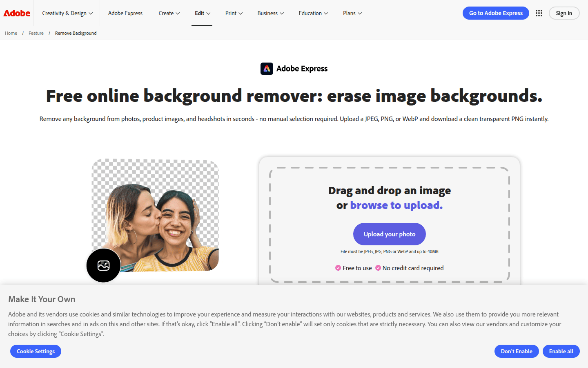
Task: Click the browse to upload link
Action: [396, 205]
